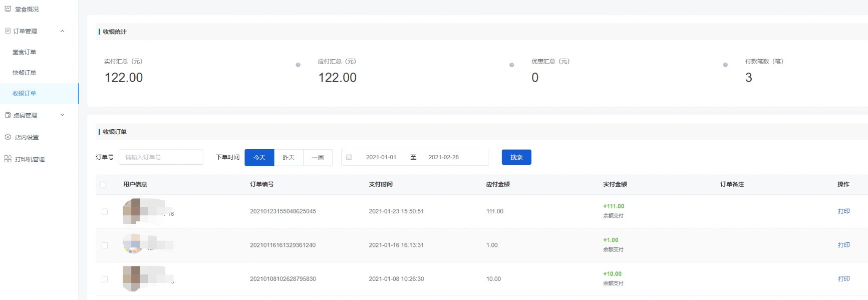The width and height of the screenshot is (868, 300).
Task: Check the row for order 20210123155048625045
Action: [x=105, y=211]
